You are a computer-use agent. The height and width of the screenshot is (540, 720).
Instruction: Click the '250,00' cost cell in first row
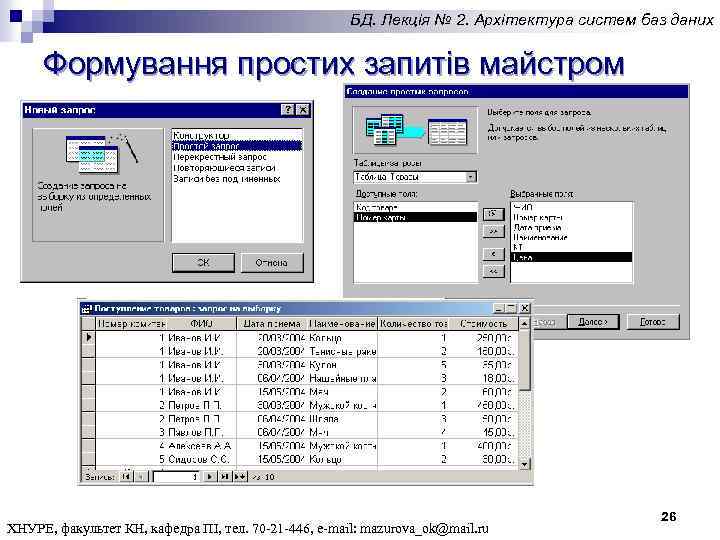click(x=483, y=338)
